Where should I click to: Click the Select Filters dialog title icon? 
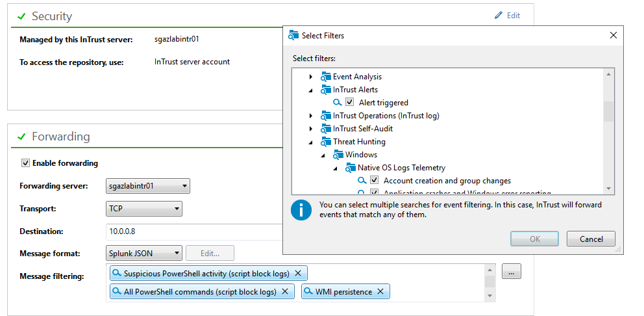click(293, 35)
